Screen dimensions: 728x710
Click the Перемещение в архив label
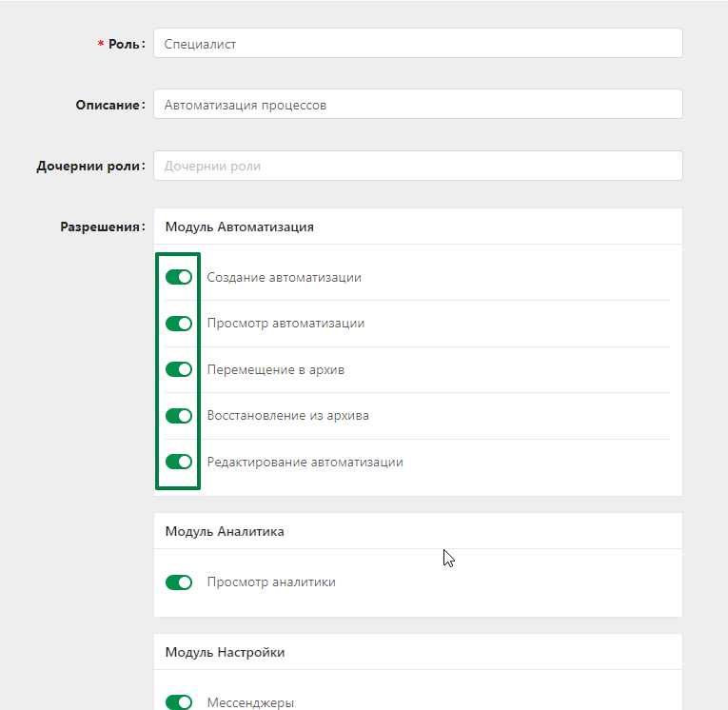coord(276,369)
